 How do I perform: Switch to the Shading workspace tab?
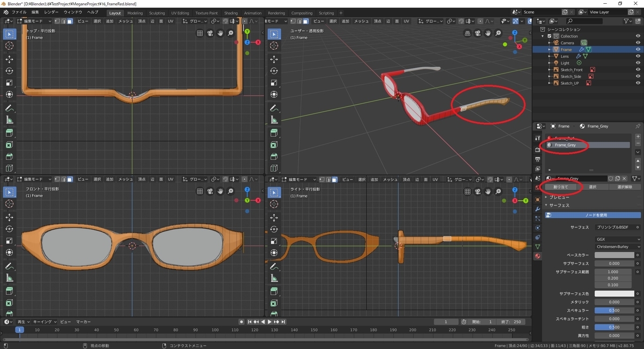231,13
